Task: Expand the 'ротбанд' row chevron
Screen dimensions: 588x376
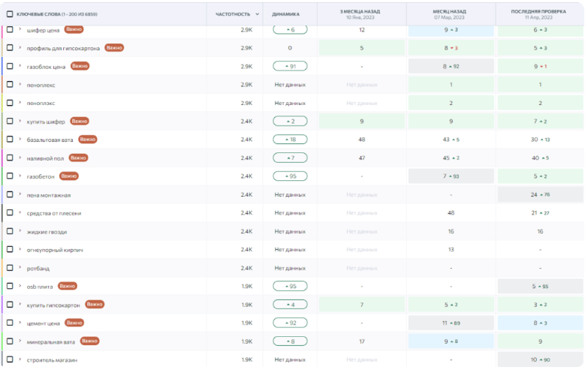Action: click(20, 268)
